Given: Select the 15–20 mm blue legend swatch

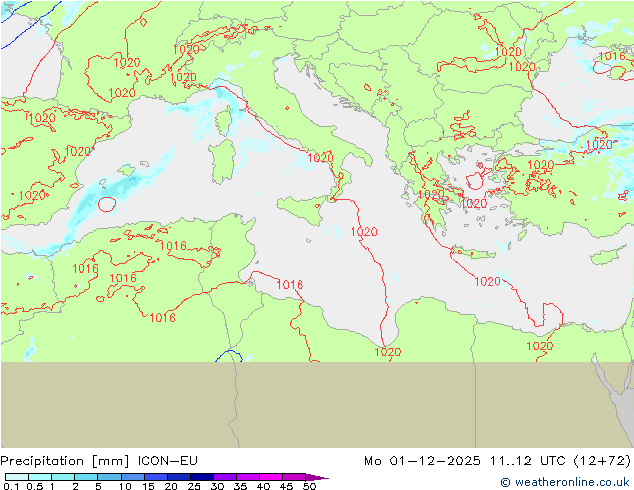Looking at the screenshot, I should (156, 477).
